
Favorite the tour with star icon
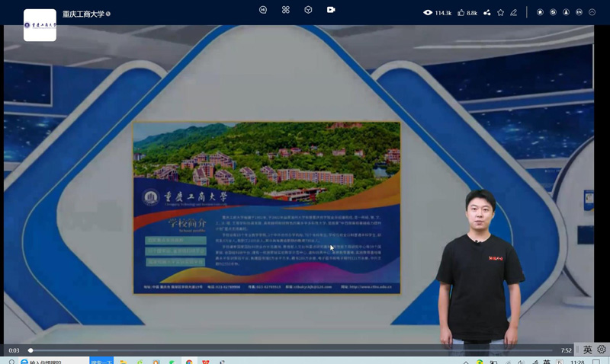501,12
